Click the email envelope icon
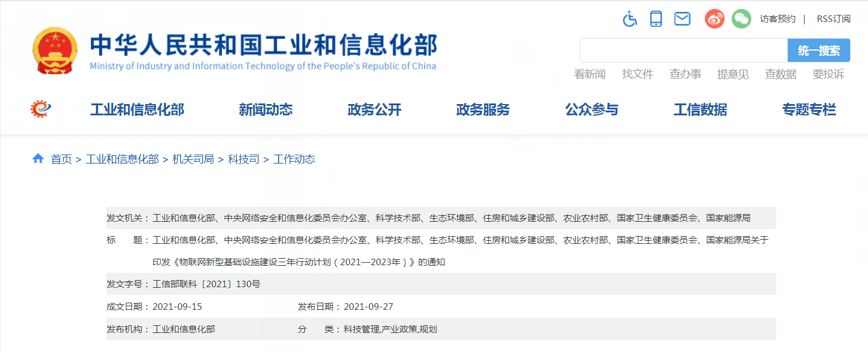 [682, 19]
